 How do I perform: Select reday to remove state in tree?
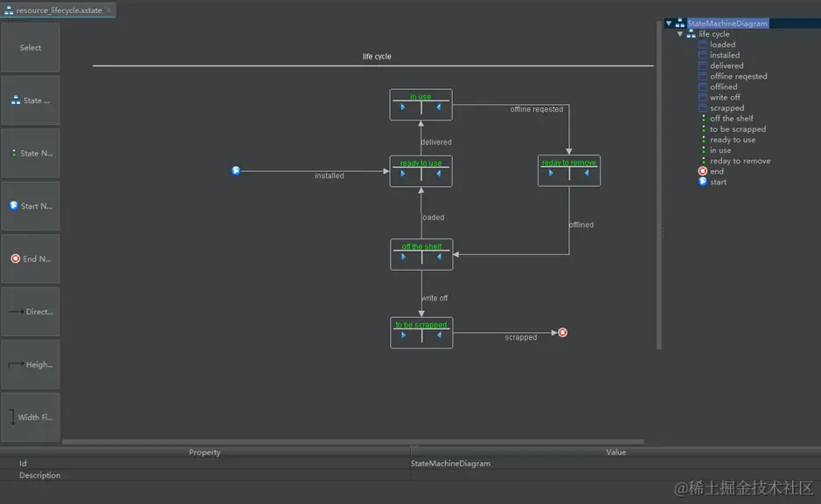(x=740, y=161)
